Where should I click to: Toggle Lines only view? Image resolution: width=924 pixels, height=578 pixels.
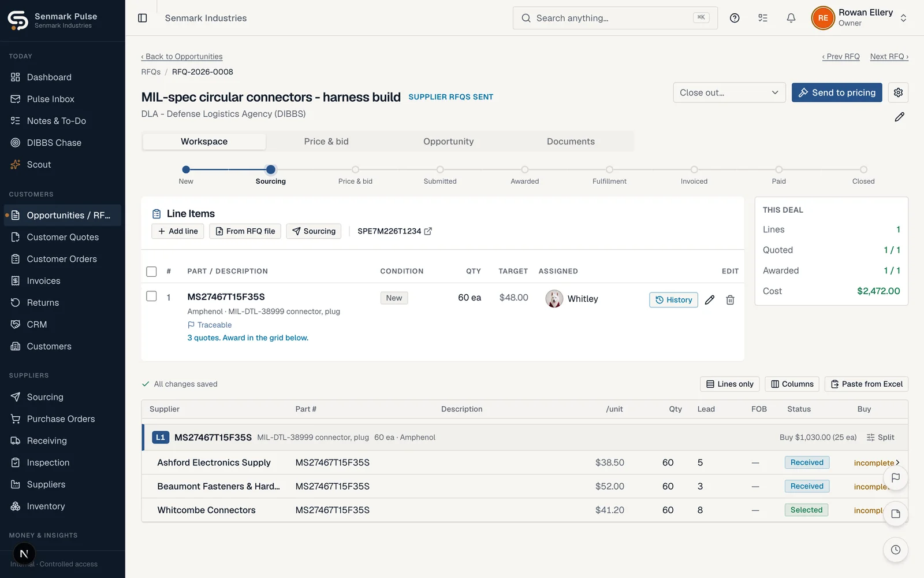(x=730, y=384)
